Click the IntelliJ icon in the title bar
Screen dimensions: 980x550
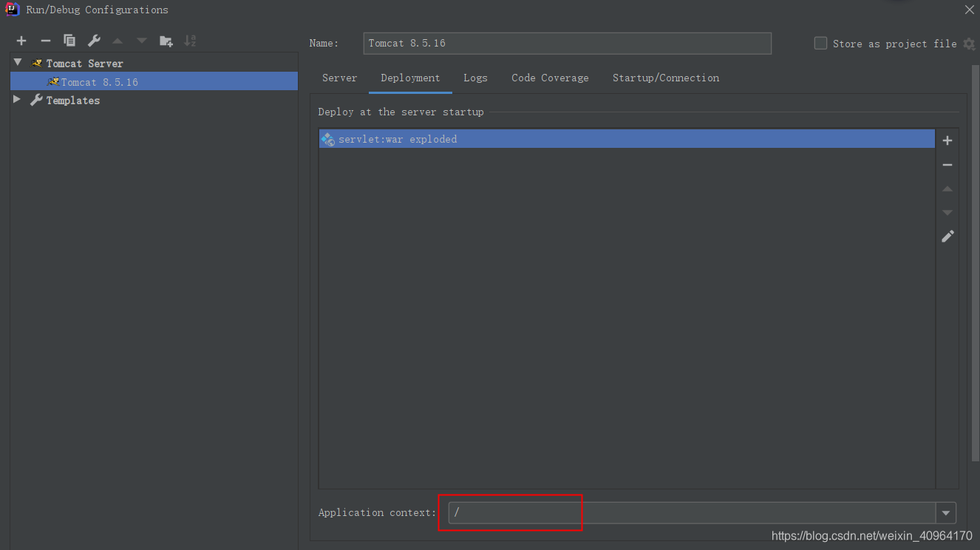[12, 9]
